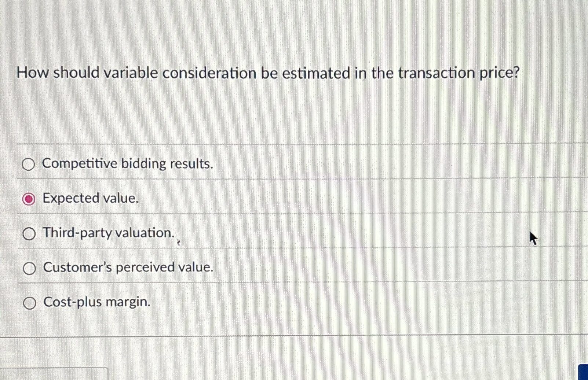
Task: Click the currently selected answer option
Action: point(29,199)
